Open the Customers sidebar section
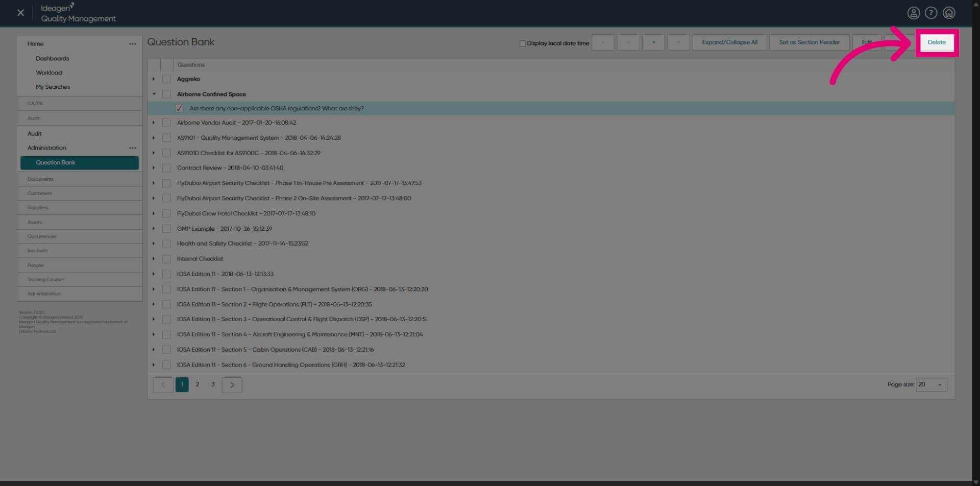This screenshot has height=486, width=980. [x=80, y=193]
